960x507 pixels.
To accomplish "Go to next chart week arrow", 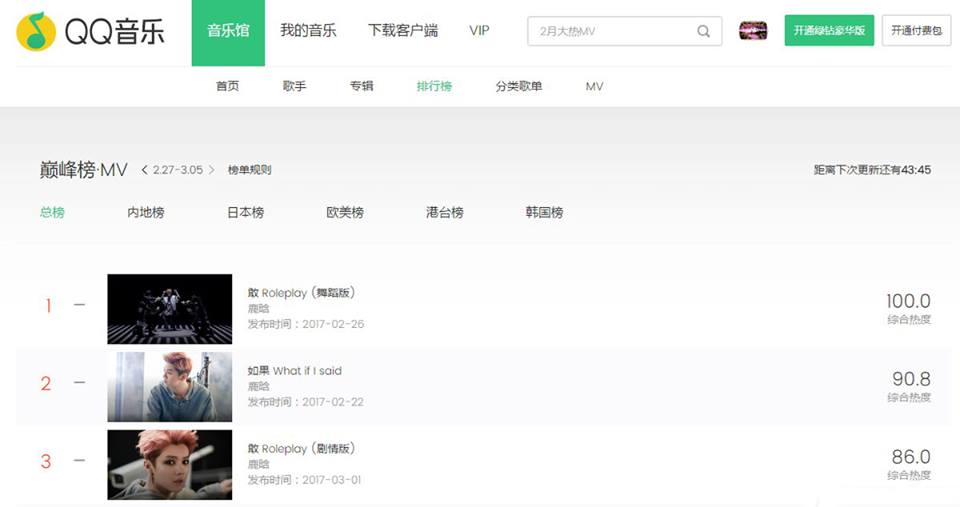I will tap(212, 170).
